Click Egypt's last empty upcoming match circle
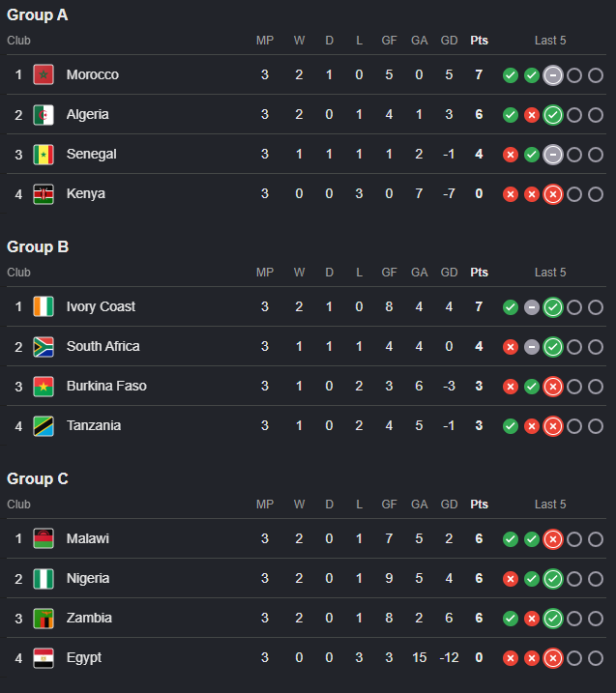616x693 pixels. 596,658
